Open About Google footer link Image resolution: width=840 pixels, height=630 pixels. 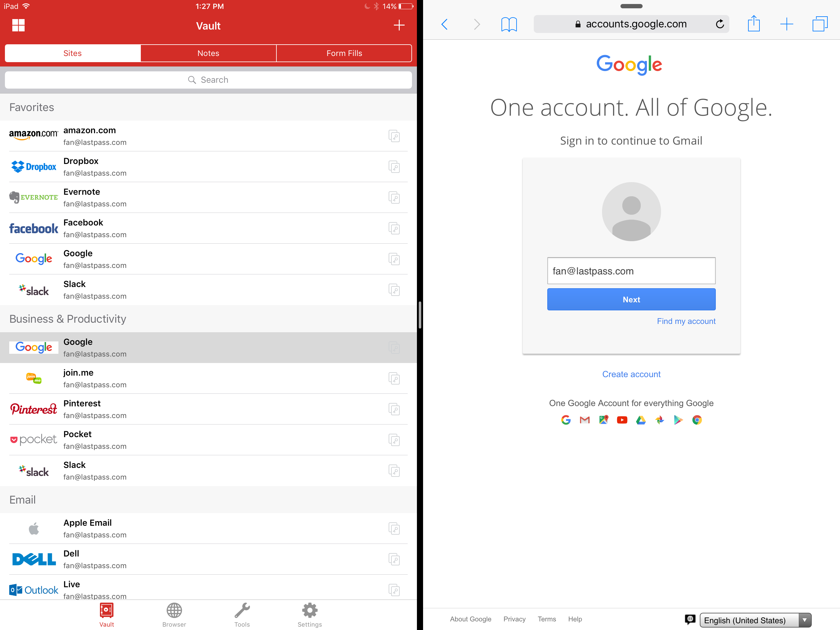pyautogui.click(x=470, y=619)
